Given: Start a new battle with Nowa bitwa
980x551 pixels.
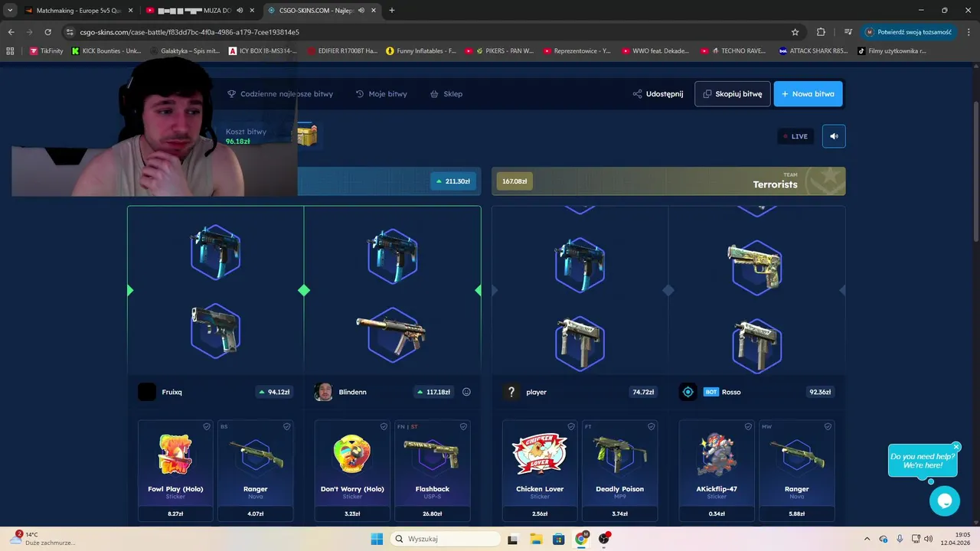Looking at the screenshot, I should [808, 94].
